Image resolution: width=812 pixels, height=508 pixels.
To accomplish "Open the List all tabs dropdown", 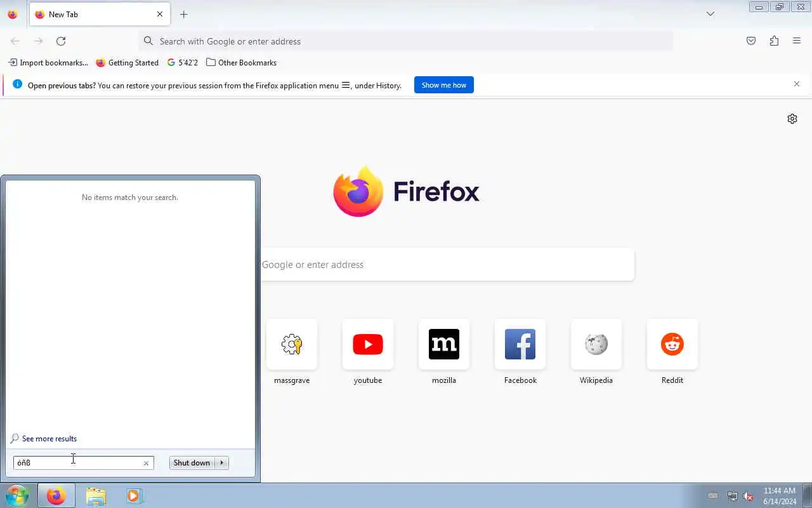I will [710, 14].
